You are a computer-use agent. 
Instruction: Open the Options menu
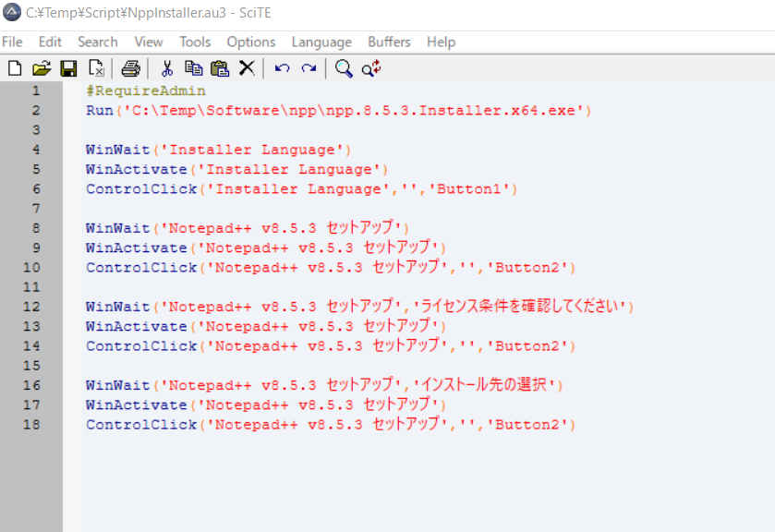[x=251, y=42]
